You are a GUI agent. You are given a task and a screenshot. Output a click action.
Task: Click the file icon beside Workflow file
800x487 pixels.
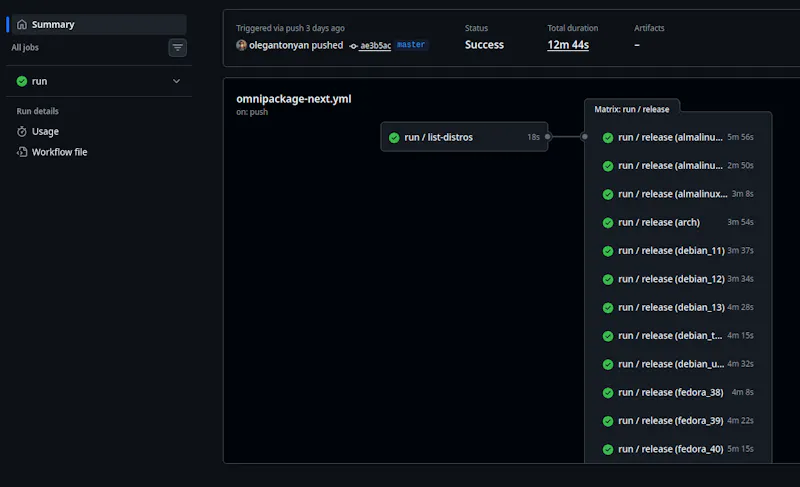tap(21, 152)
